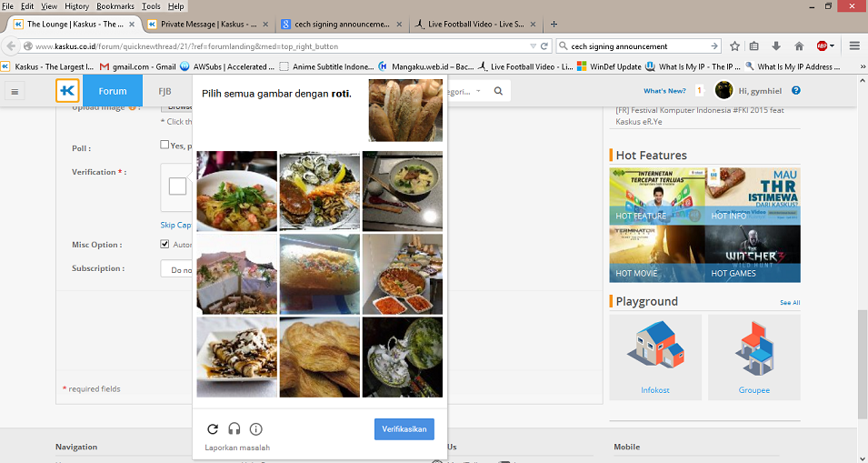This screenshot has height=463, width=868.
Task: Click the Adblock Plus toolbar icon
Action: point(822,46)
